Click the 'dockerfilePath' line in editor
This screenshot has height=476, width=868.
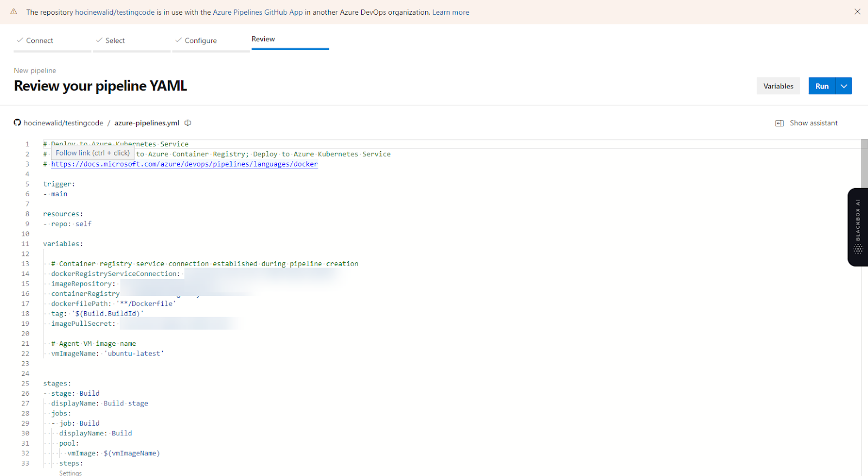pyautogui.click(x=113, y=304)
